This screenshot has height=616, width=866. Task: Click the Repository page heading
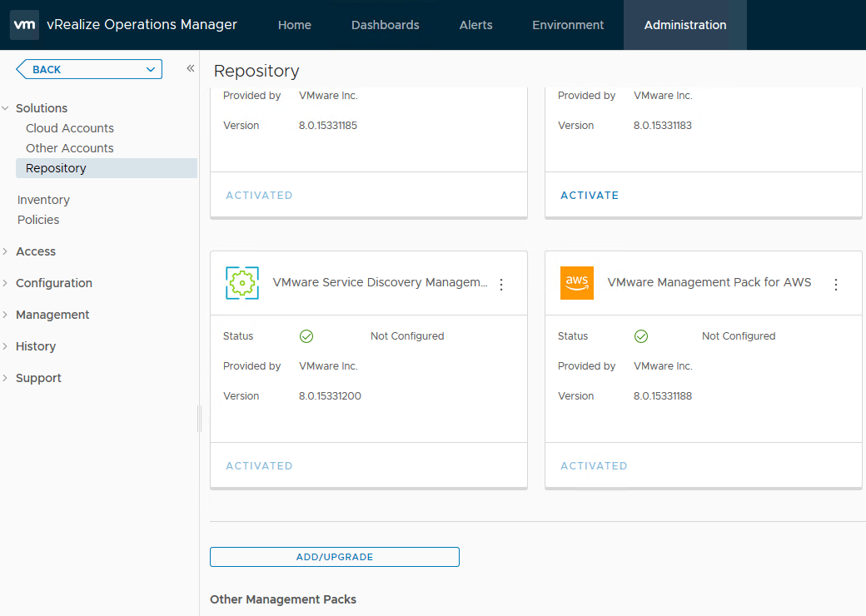click(x=256, y=71)
